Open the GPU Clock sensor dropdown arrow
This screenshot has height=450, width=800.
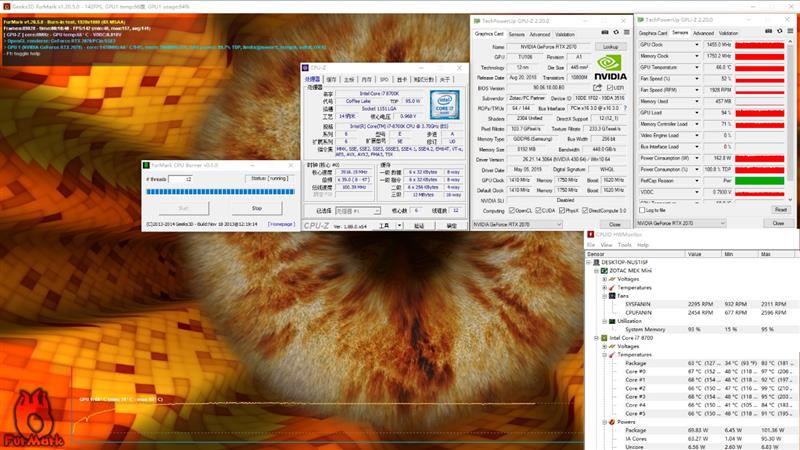(697, 45)
